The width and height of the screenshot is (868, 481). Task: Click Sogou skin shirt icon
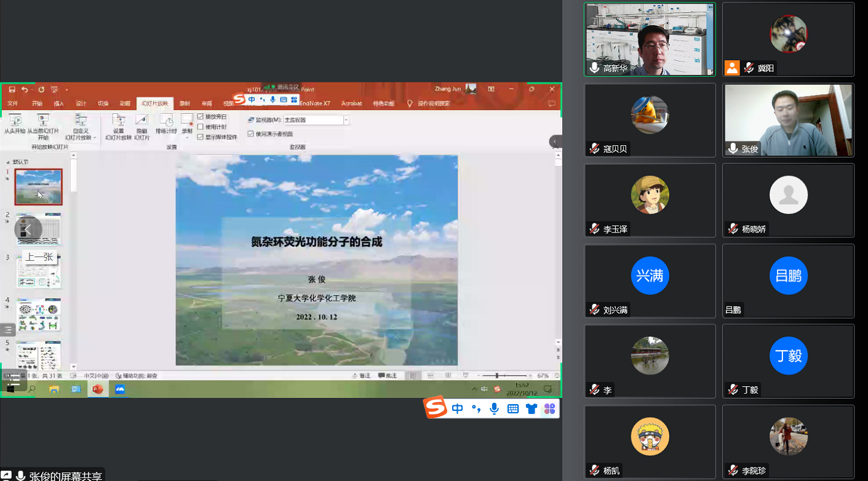[532, 409]
